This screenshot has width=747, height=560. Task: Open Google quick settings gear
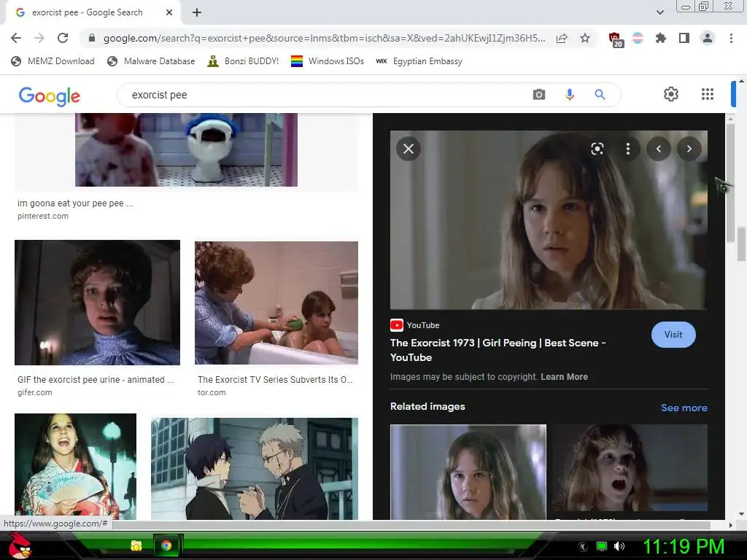point(671,94)
